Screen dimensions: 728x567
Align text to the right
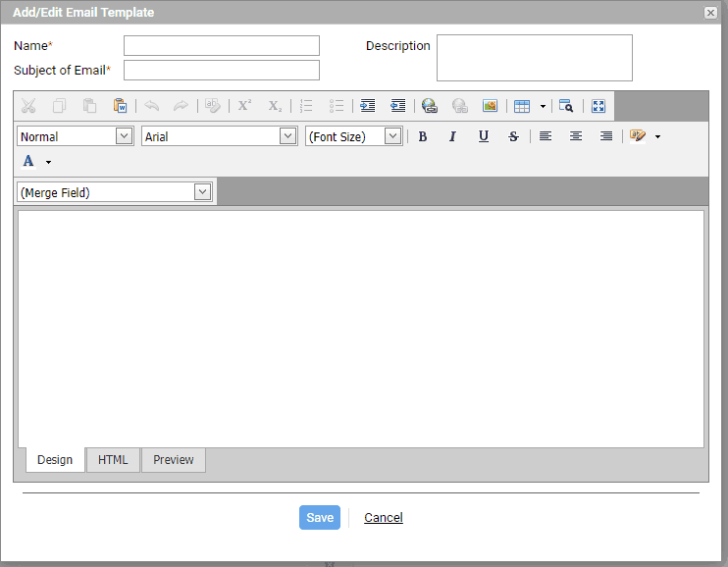point(606,136)
